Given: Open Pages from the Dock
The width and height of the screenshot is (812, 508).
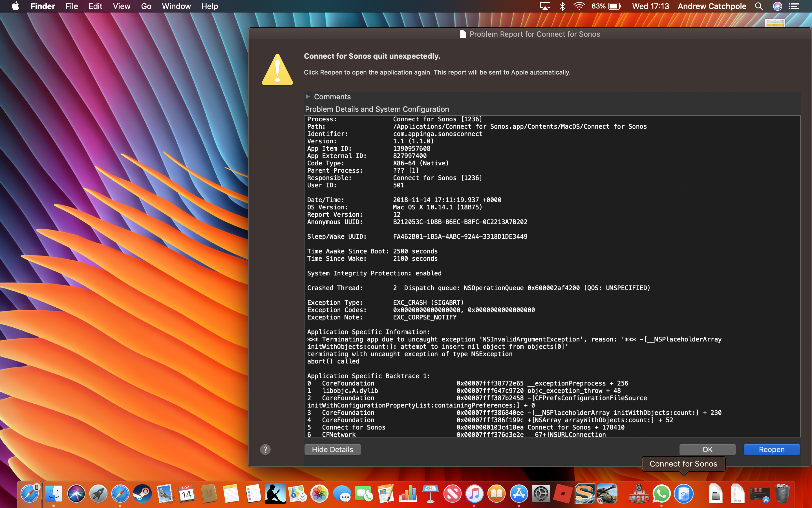Looking at the screenshot, I should [x=386, y=494].
